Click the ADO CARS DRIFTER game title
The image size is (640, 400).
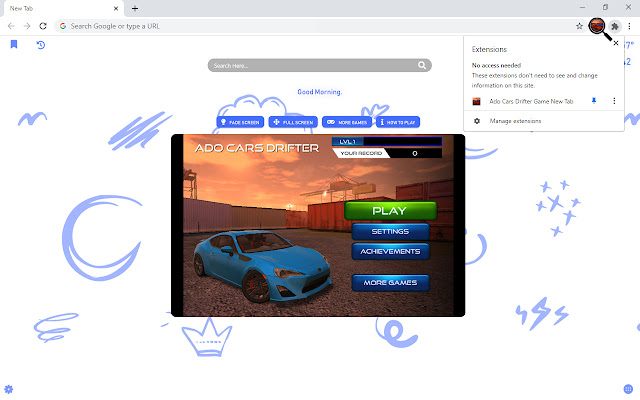point(257,148)
